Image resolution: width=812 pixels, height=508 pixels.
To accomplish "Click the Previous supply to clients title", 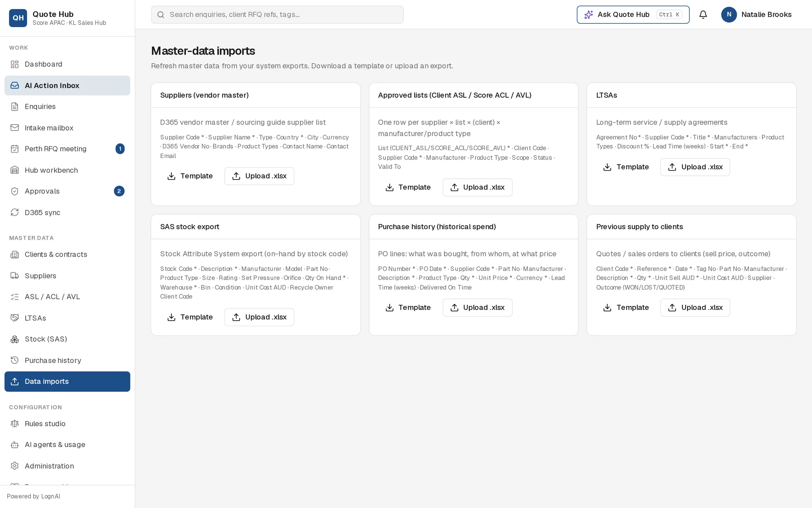I will point(639,227).
